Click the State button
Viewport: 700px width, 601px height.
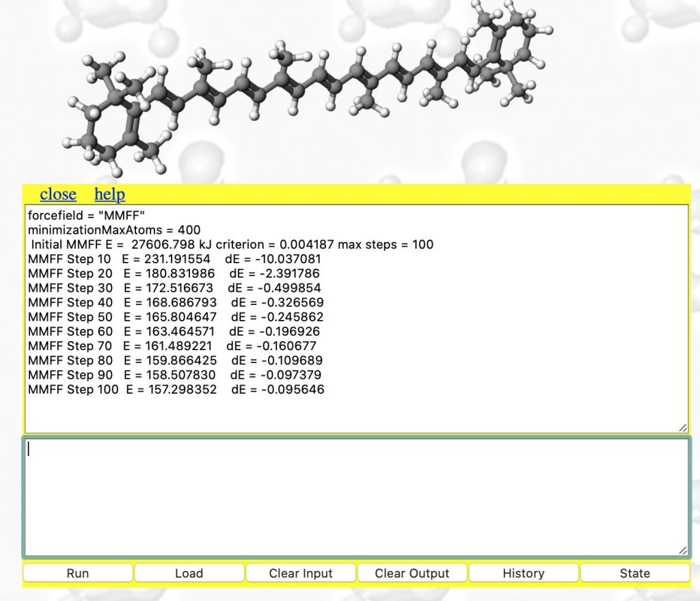(x=634, y=573)
